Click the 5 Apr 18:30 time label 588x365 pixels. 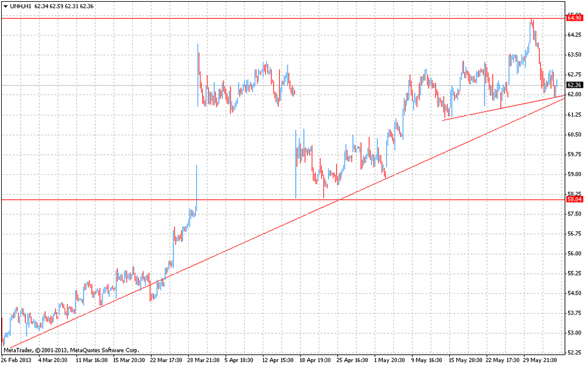pos(240,360)
